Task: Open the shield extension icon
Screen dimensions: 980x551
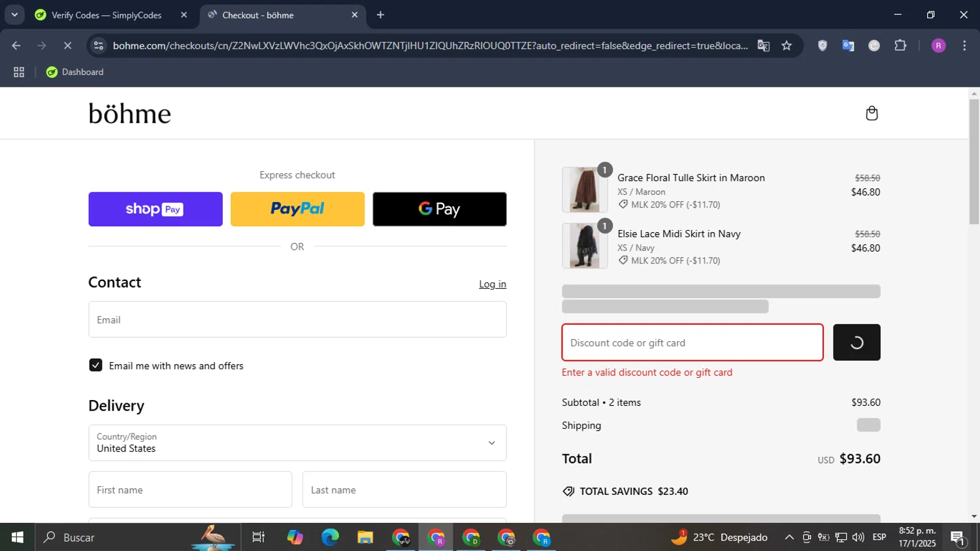Action: coord(823,46)
